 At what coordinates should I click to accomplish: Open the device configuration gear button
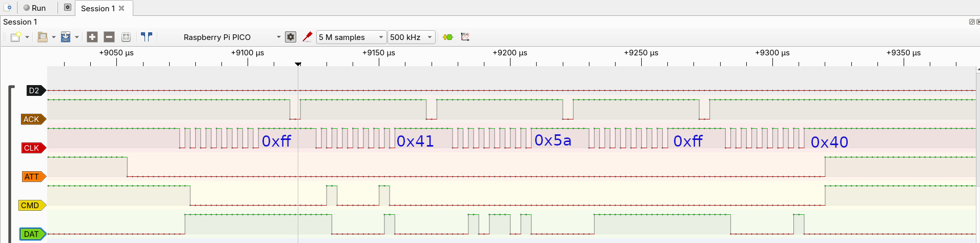pos(291,37)
